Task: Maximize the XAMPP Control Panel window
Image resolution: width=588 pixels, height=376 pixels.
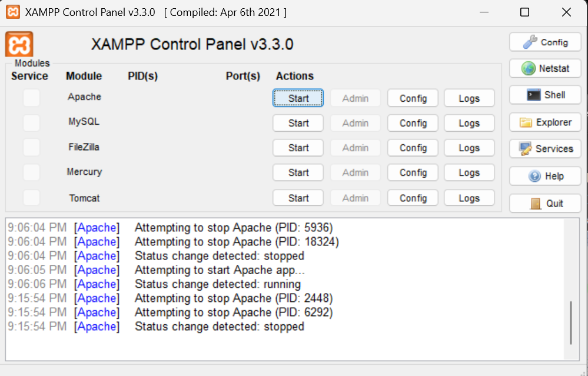Action: pos(524,12)
